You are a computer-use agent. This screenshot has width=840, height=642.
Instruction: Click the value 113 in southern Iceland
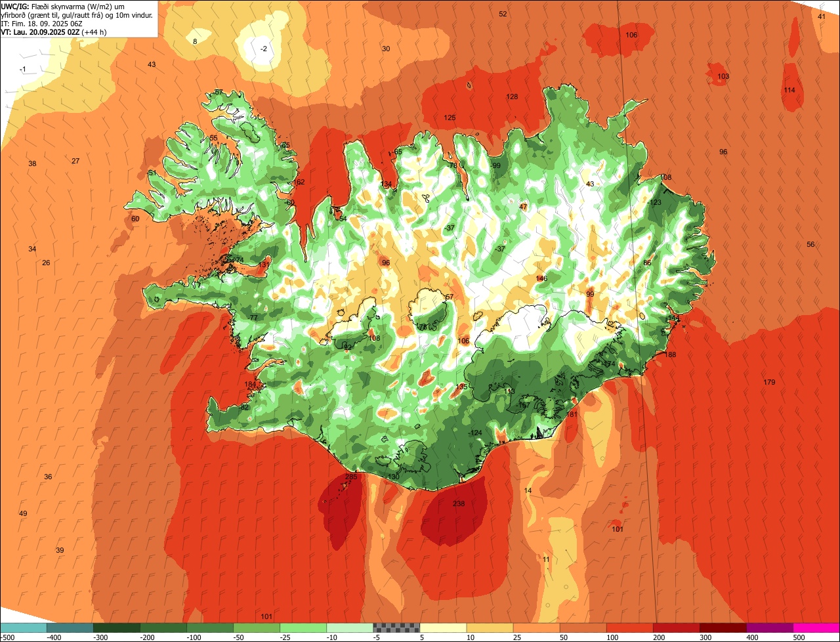pos(509,391)
